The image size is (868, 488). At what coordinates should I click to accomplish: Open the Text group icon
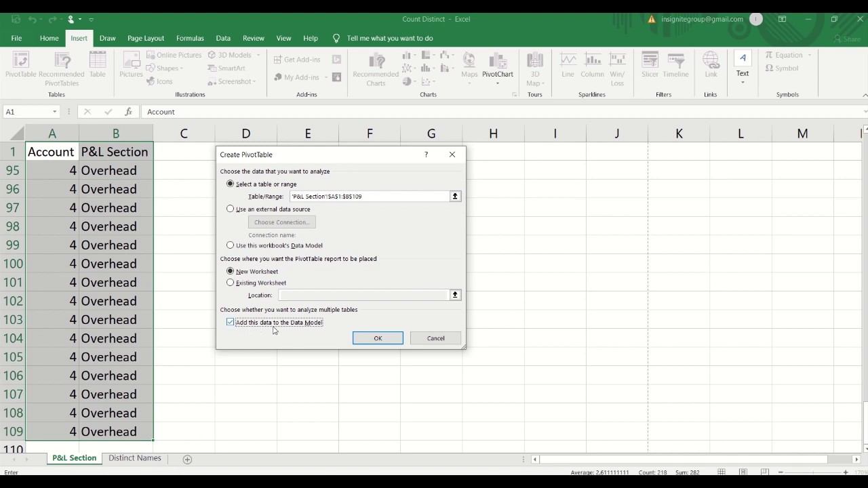743,68
